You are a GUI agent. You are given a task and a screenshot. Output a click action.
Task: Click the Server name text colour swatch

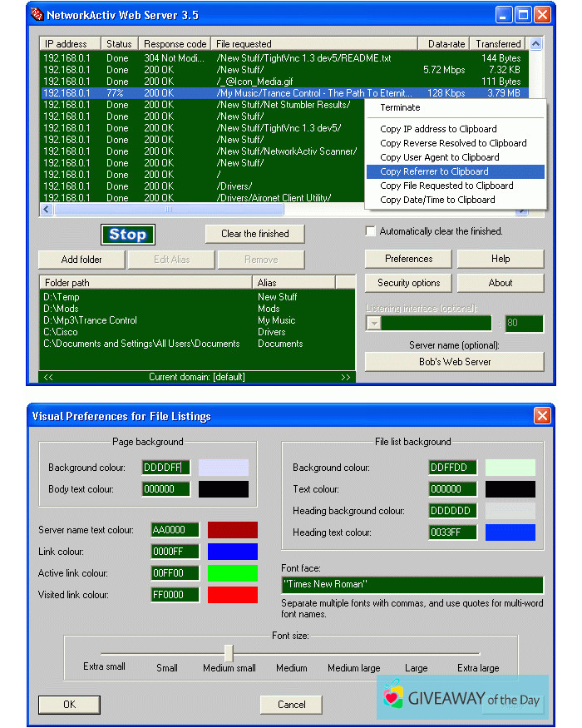coord(232,530)
